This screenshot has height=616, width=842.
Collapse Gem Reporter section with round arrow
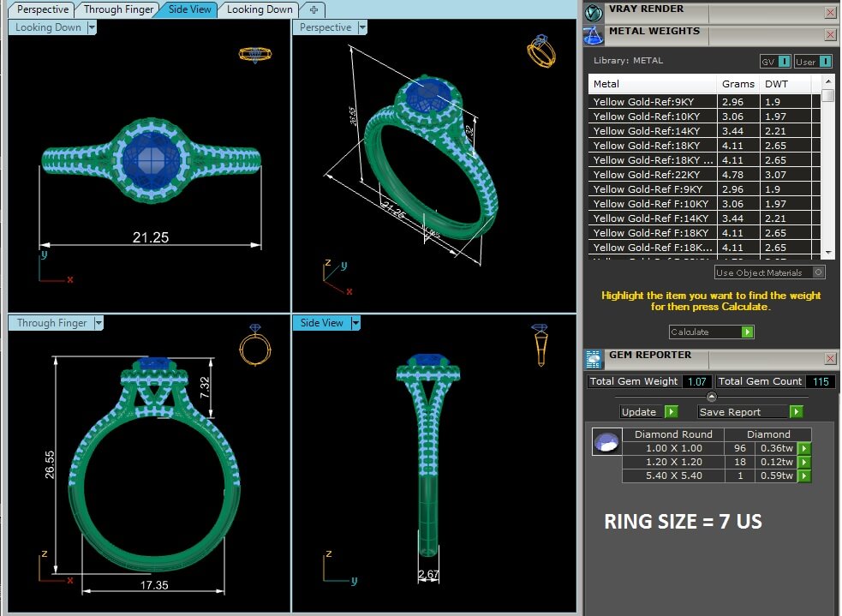[711, 397]
